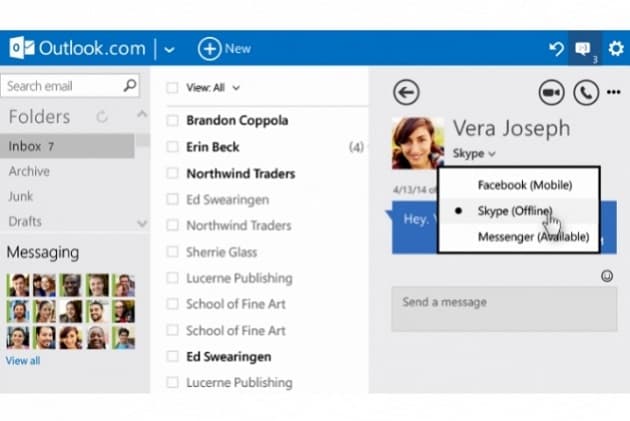Tick the select-all checkbox next to View: All
Viewport: 630px width, 421px height.
tap(172, 88)
